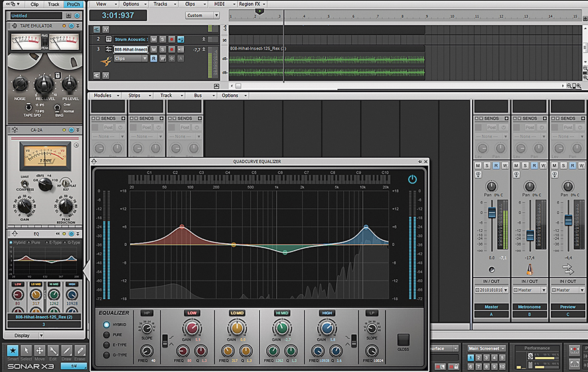
Task: Select E-TYPE equalizer mode
Action: [106, 345]
